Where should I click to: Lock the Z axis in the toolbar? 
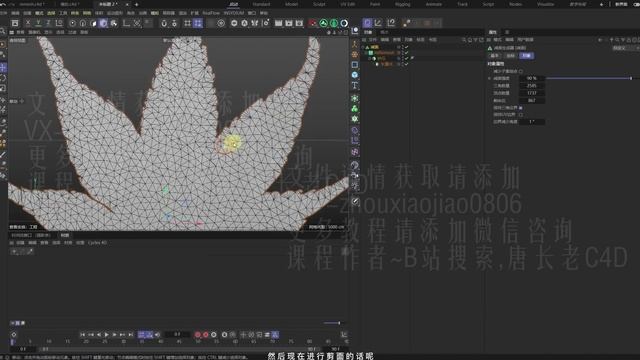[x=48, y=23]
